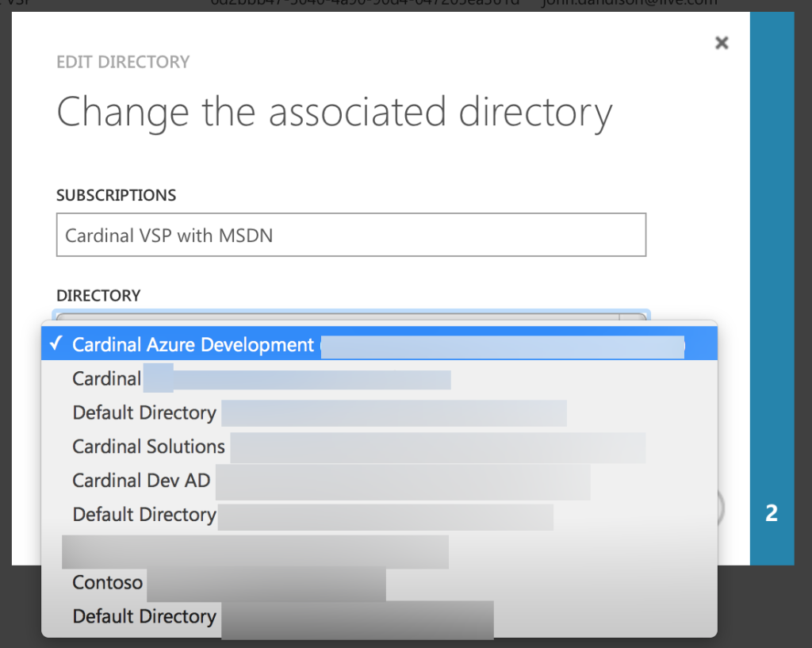Click the EDIT DIRECTORY heading text
The height and width of the screenshot is (648, 812).
(x=123, y=62)
